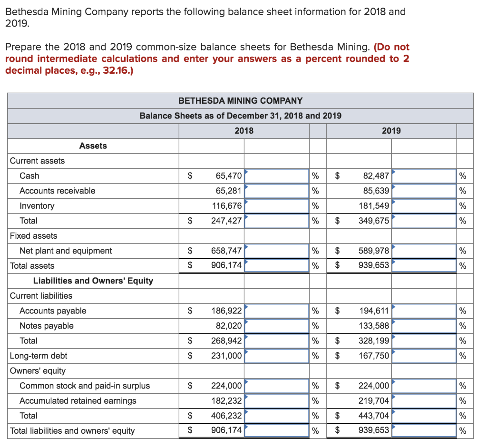
Task: Select 2019 Accounts receivable percent field
Action: tap(424, 191)
